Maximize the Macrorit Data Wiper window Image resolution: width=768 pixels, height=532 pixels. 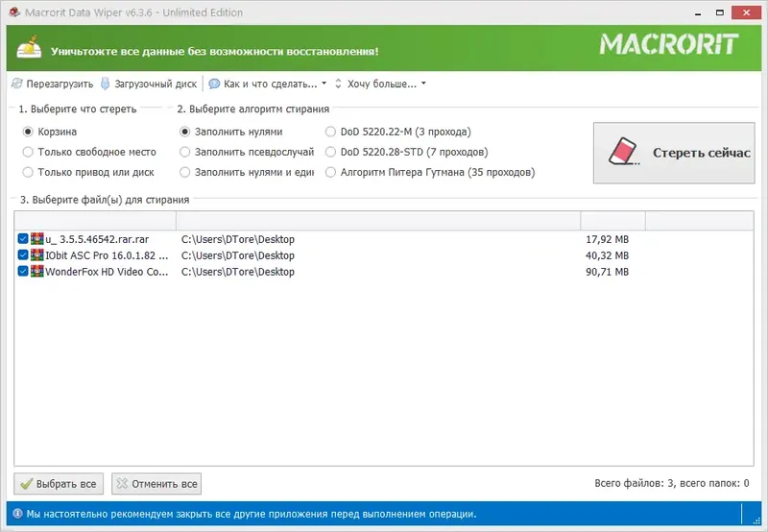point(719,12)
